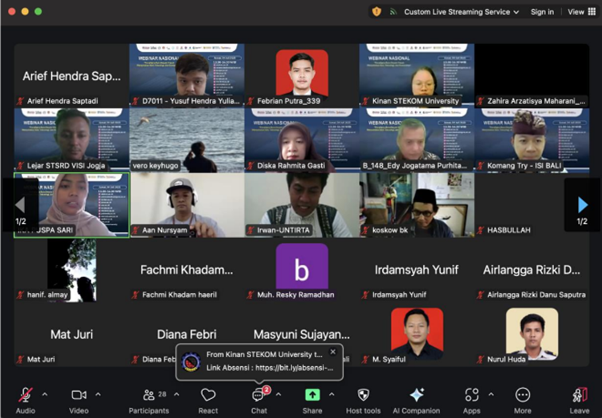Dismiss the chat notification with X

tap(333, 352)
